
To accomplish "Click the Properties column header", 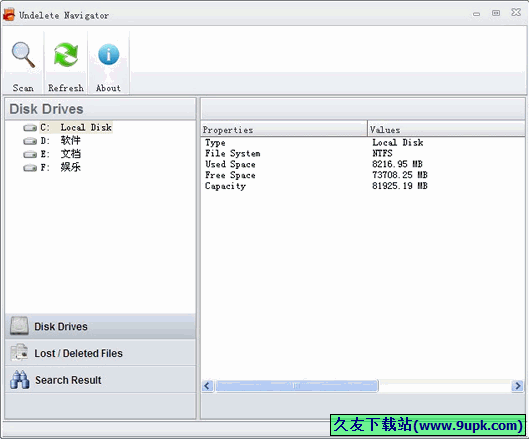I will 284,130.
